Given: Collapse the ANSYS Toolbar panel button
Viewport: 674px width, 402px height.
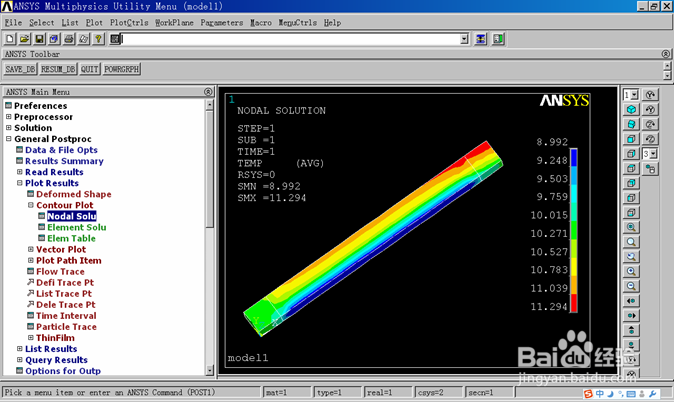Looking at the screenshot, I should pos(665,54).
